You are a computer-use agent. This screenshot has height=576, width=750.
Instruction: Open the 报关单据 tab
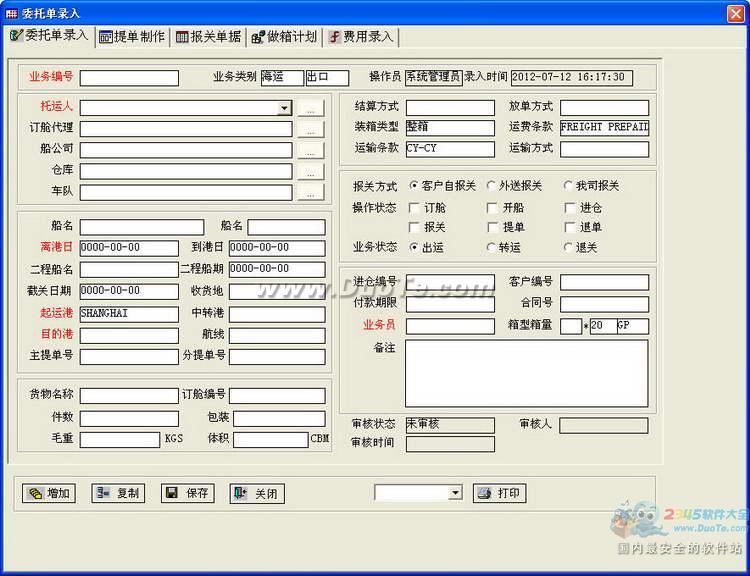click(x=208, y=37)
